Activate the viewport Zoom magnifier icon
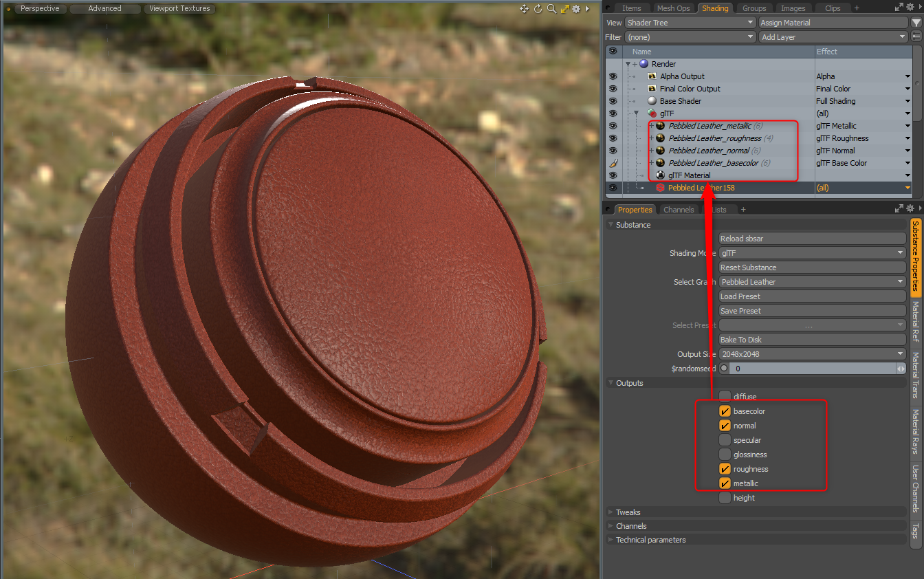The width and height of the screenshot is (924, 579). tap(551, 9)
